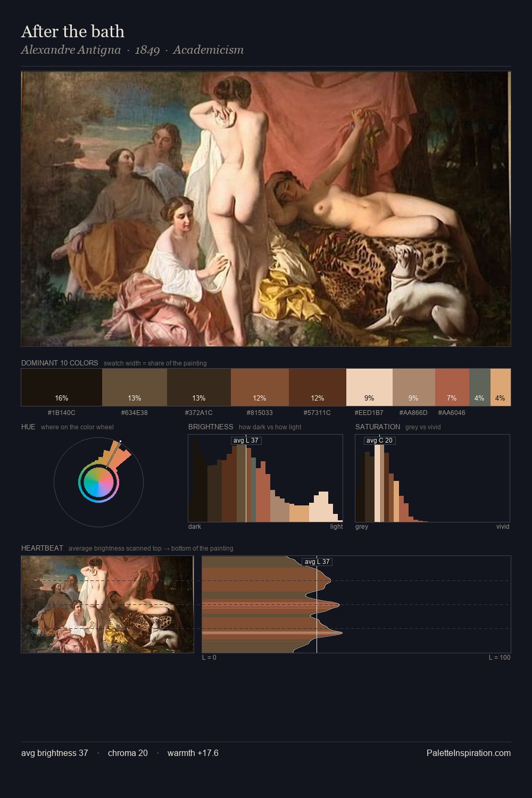The width and height of the screenshot is (532, 798).
Task: Click the 'L = 100' axis label
Action: tap(500, 658)
